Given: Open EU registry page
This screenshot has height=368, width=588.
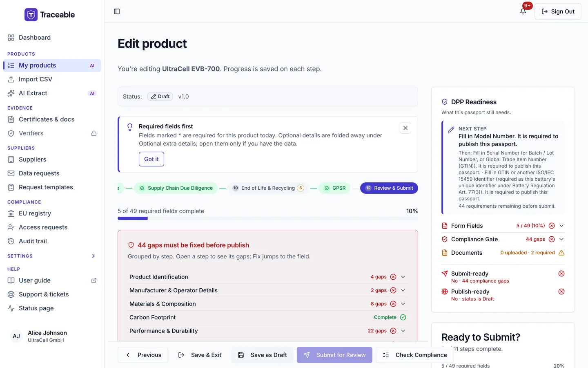Looking at the screenshot, I should (x=52, y=213).
